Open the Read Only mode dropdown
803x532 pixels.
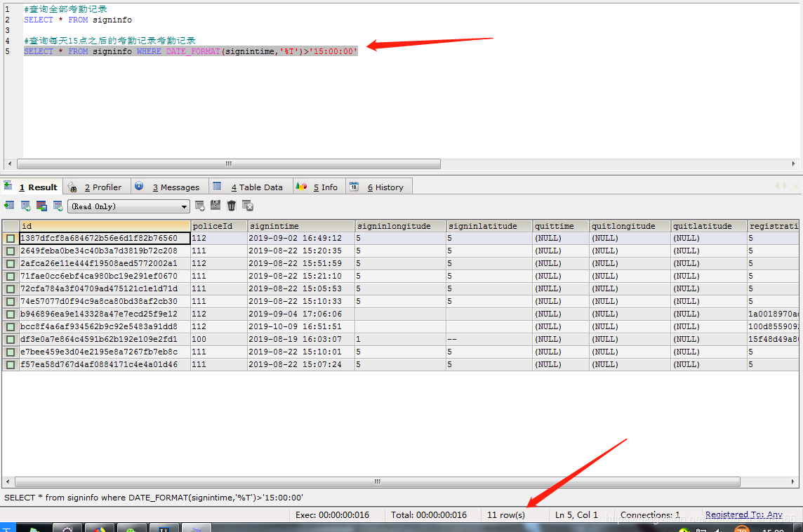[128, 206]
